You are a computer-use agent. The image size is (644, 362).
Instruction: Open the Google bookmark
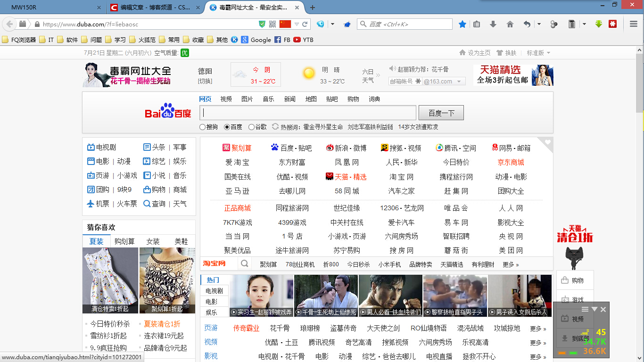(x=256, y=40)
